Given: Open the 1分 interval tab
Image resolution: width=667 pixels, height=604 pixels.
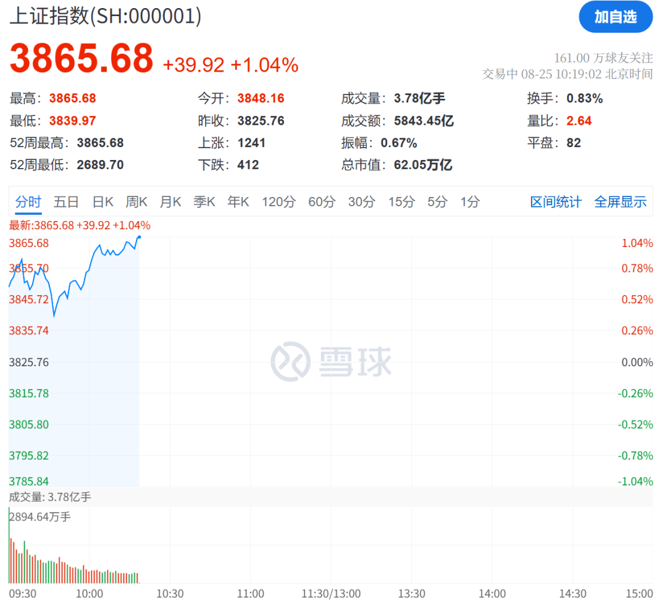Looking at the screenshot, I should coord(470,202).
